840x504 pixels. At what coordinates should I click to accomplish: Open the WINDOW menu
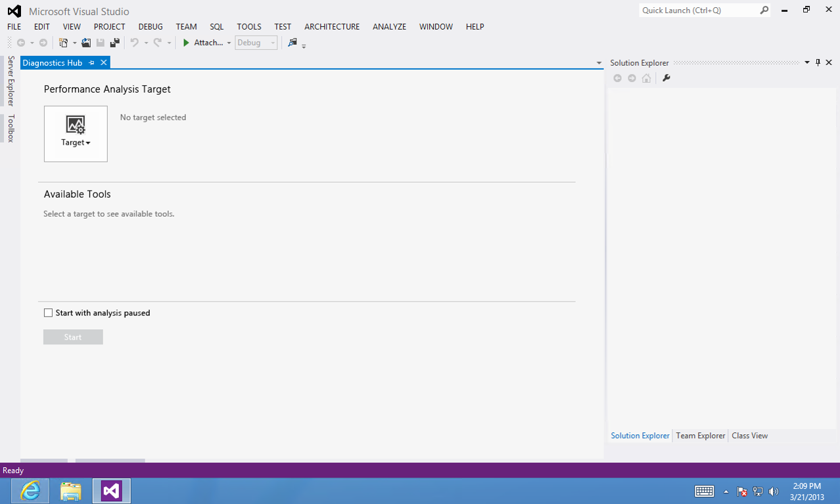tap(436, 27)
